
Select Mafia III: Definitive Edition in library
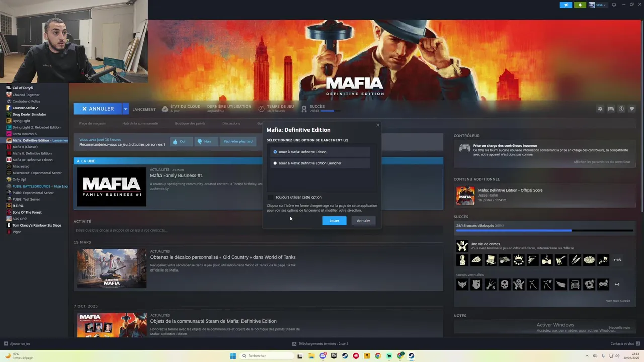[32, 160]
